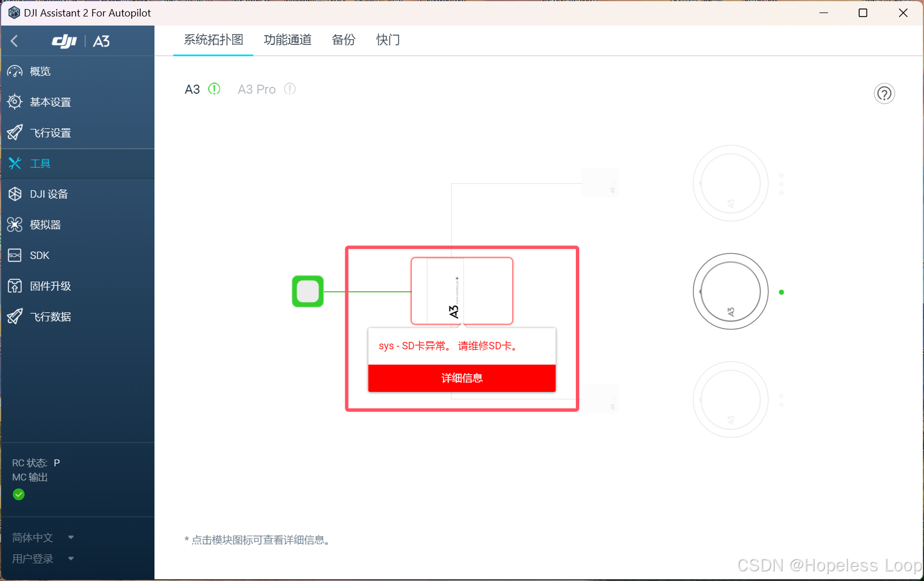Switch to 快门 tab

(388, 40)
